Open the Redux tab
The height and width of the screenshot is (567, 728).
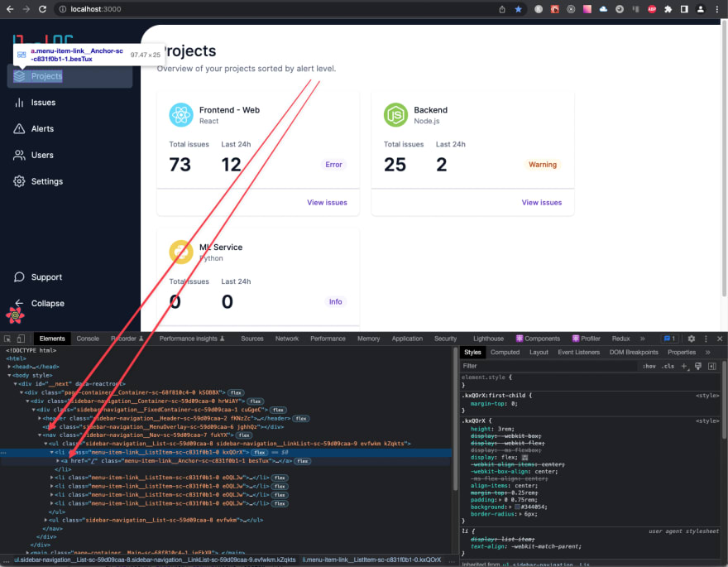(620, 339)
